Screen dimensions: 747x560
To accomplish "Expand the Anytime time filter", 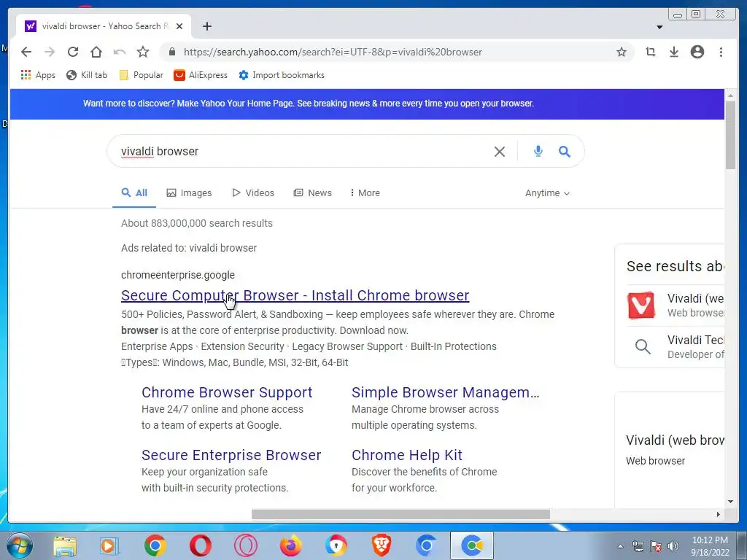I will pyautogui.click(x=547, y=192).
